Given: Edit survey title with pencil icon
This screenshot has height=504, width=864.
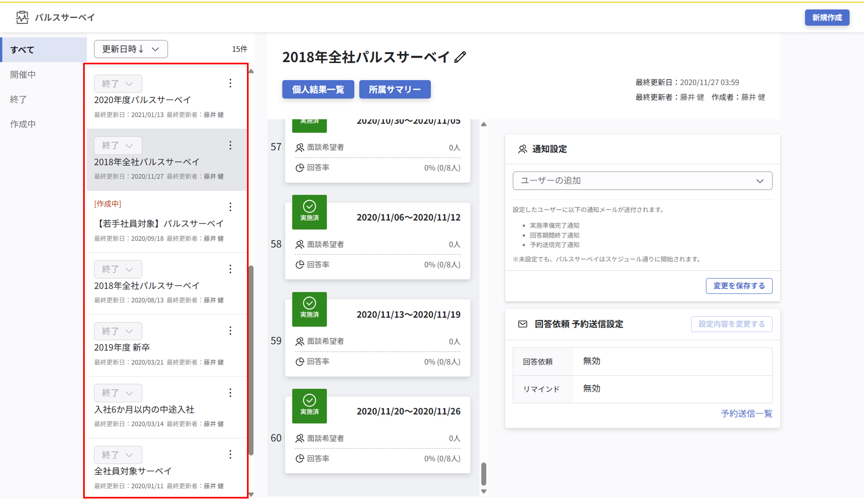Looking at the screenshot, I should pyautogui.click(x=460, y=57).
